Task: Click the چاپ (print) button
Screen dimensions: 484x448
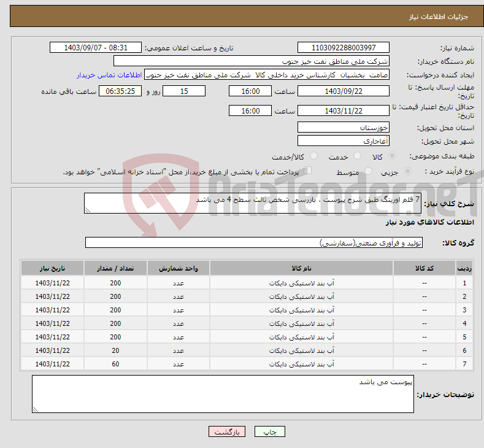Action: pyautogui.click(x=269, y=431)
